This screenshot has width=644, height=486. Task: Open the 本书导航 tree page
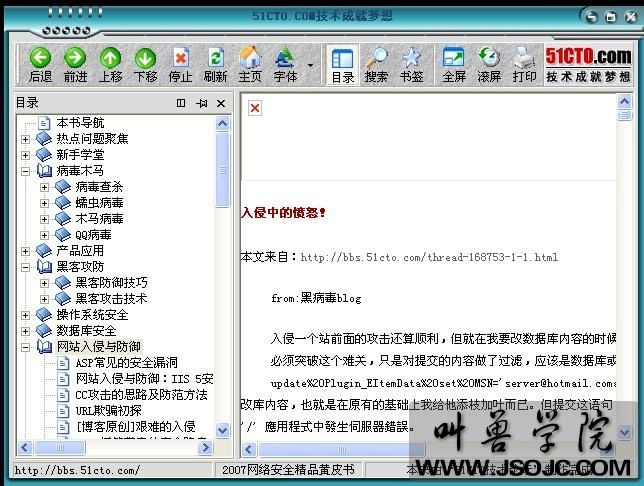coord(80,122)
